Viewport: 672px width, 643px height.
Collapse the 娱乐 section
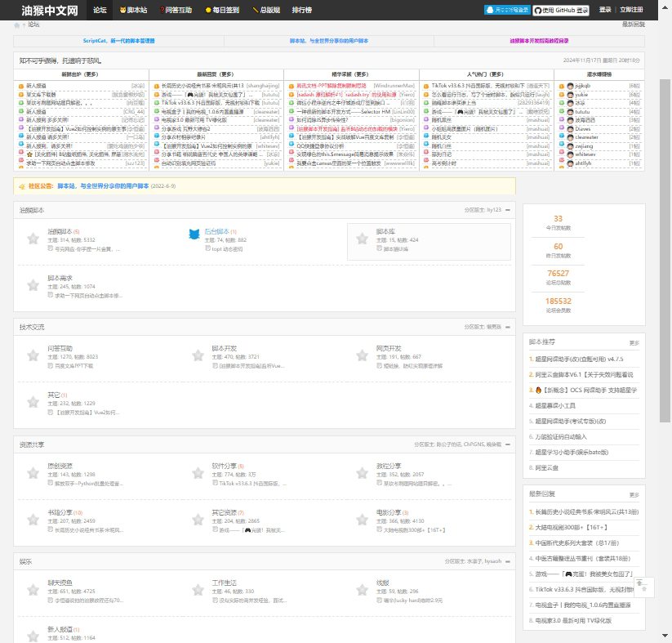(x=507, y=562)
